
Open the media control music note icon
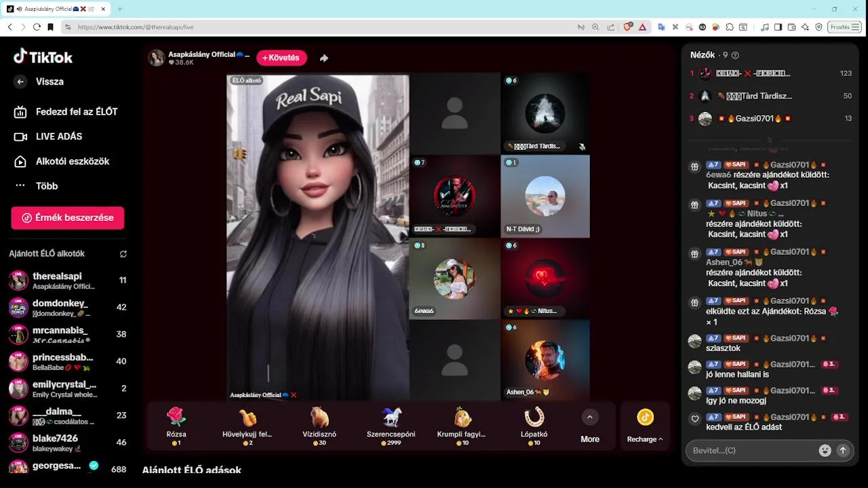[765, 27]
